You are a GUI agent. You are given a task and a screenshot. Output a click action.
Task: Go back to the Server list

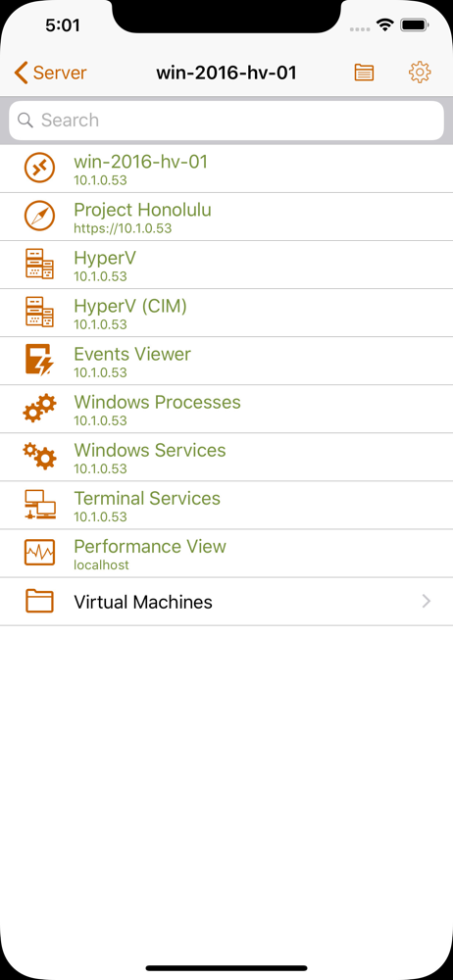pos(50,73)
